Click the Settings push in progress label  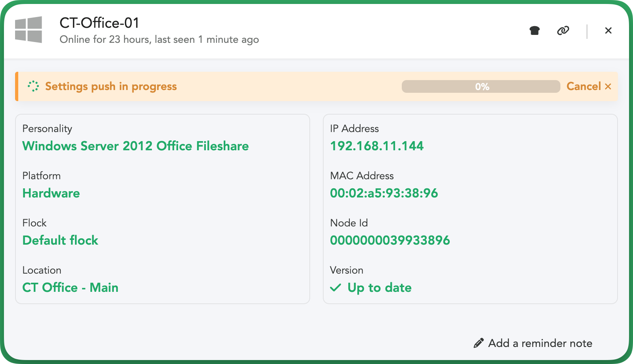[x=111, y=86]
